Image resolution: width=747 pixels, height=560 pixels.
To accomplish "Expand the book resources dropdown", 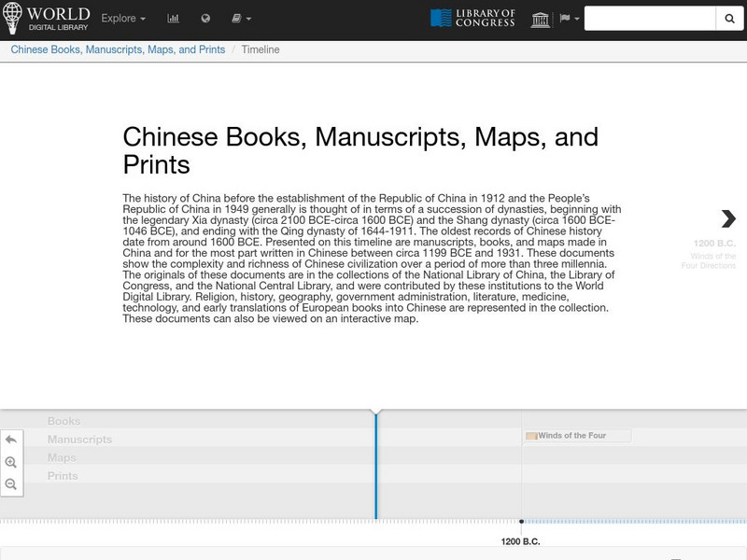I will click(241, 19).
